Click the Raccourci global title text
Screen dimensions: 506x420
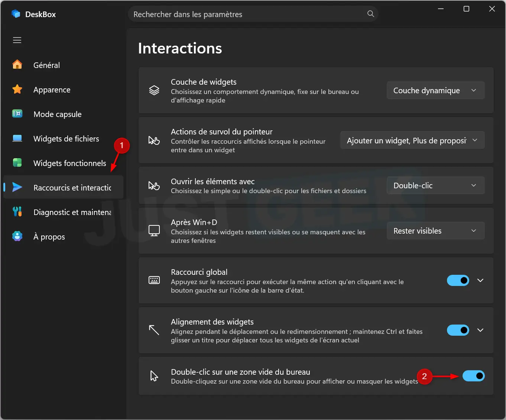pyautogui.click(x=199, y=272)
